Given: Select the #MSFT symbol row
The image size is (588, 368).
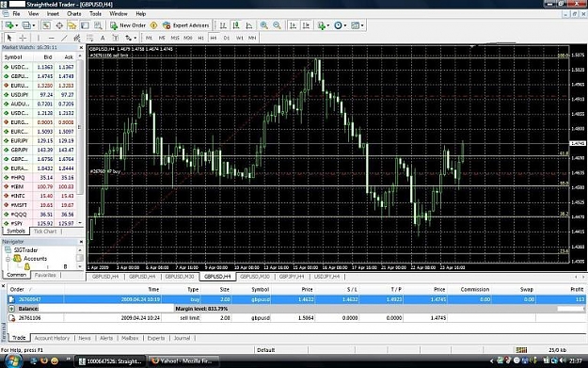Looking at the screenshot, I should [x=39, y=205].
